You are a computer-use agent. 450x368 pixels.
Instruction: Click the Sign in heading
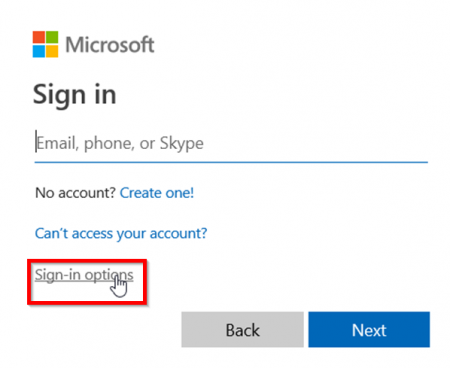tap(75, 95)
